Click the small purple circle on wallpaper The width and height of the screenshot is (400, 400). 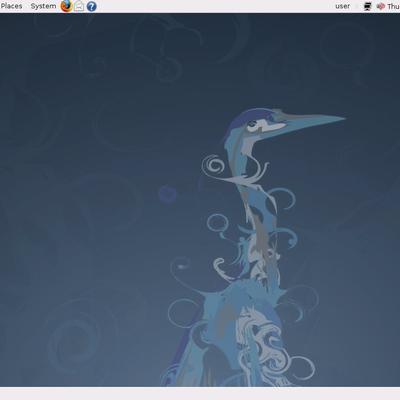[x=167, y=194]
